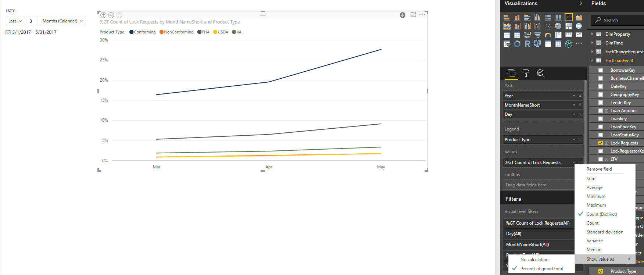Image resolution: width=644 pixels, height=275 pixels.
Task: Go to next level in hierarchy
Action: [111, 15]
